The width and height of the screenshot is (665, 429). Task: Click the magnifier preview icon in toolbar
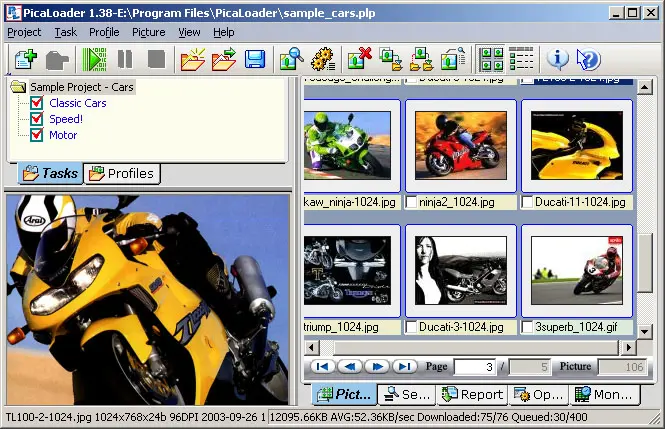coord(291,59)
